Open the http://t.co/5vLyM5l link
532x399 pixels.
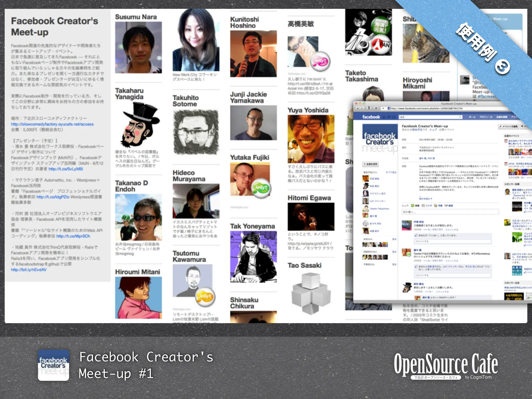(65, 169)
